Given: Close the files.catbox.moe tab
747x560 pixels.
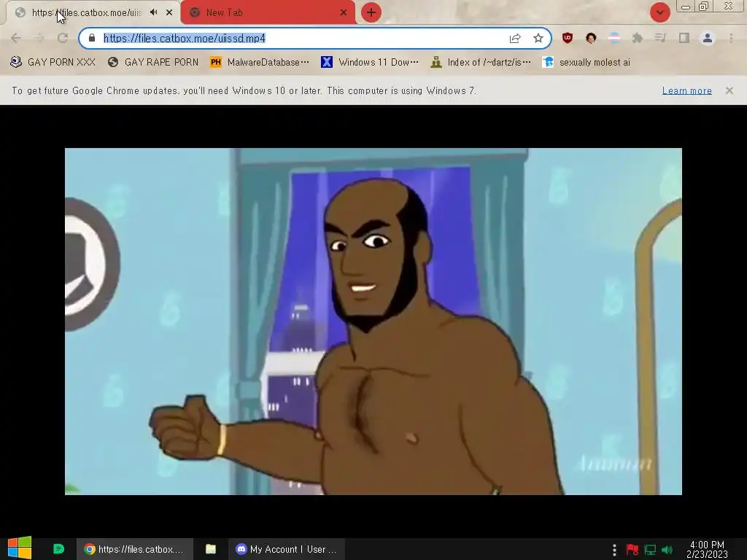Looking at the screenshot, I should point(169,12).
